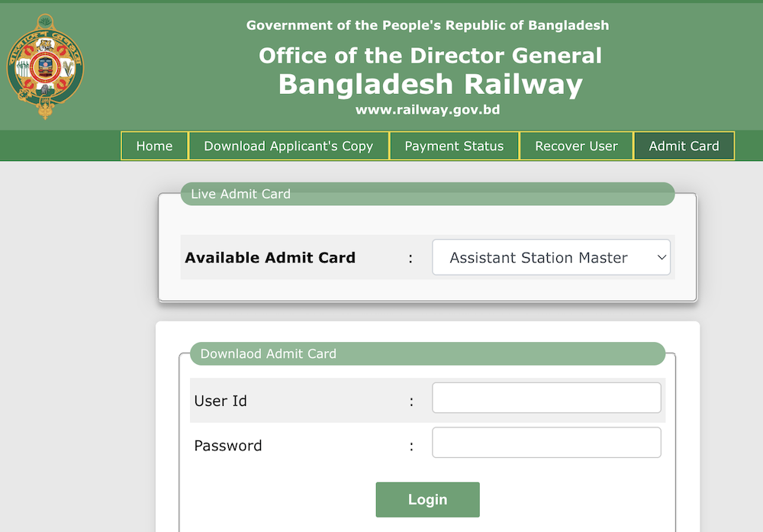Click the Government of the People's Republic text
Viewport: 763px width, 532px height.
(x=428, y=25)
